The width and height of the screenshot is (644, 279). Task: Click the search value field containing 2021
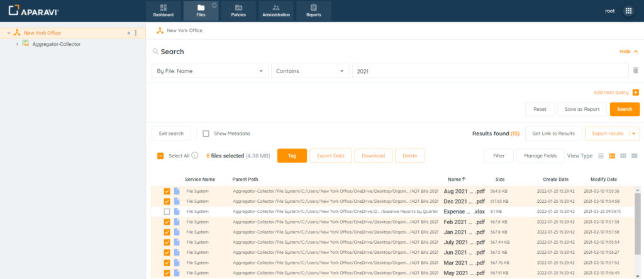point(489,71)
